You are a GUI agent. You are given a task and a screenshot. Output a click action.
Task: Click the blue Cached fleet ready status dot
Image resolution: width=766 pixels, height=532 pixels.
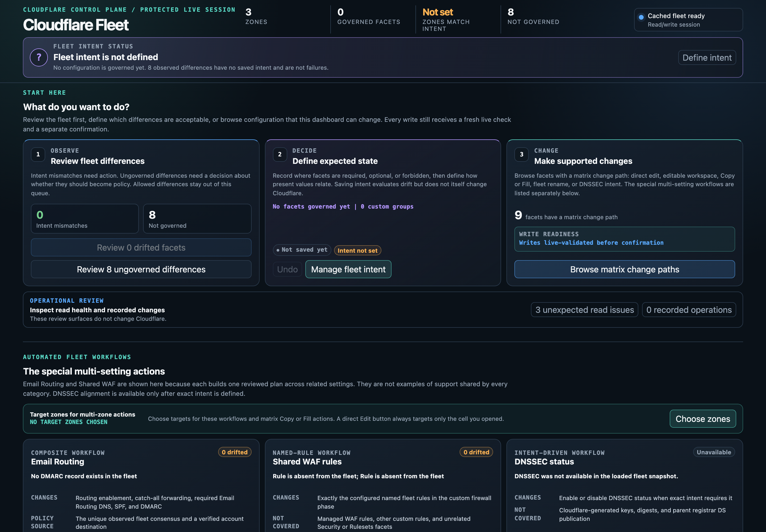[x=641, y=17]
